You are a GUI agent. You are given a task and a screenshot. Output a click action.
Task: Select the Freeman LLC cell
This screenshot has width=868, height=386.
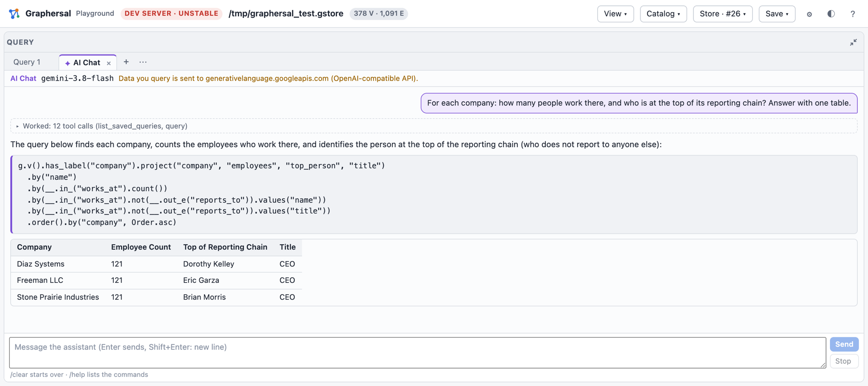(x=40, y=280)
